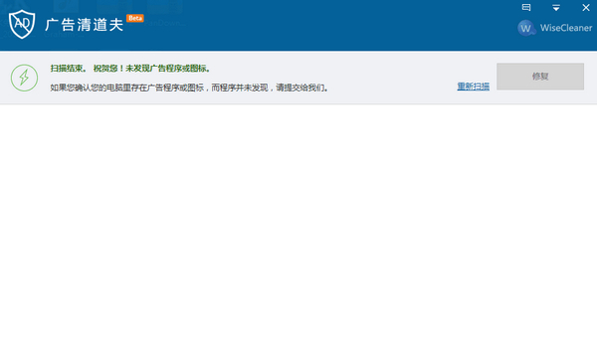Screen dimensions: 597x364
Task: Click the round WiseCleaner W logo
Action: pyautogui.click(x=526, y=28)
